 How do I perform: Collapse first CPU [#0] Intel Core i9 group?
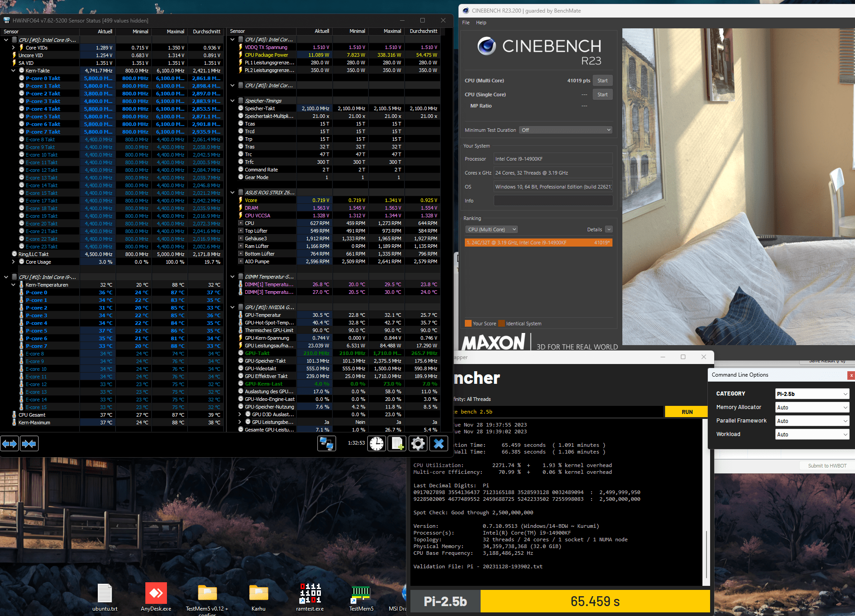pos(6,40)
